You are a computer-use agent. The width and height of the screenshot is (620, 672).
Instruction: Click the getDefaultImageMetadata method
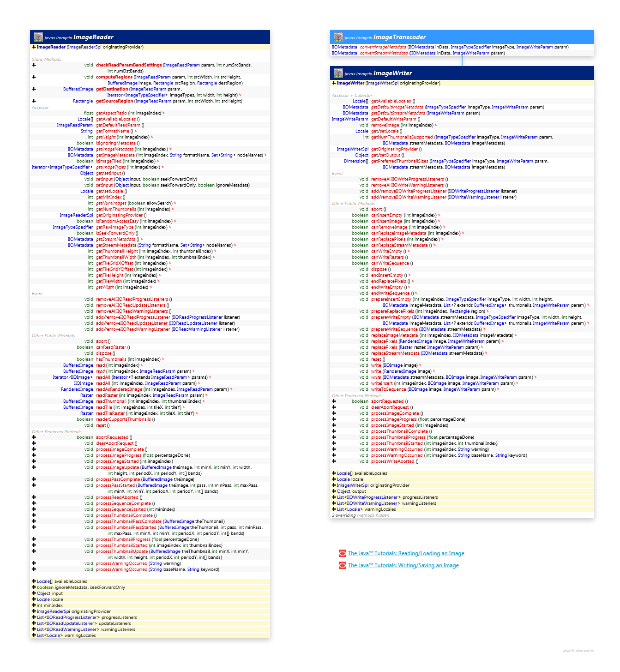coord(397,107)
